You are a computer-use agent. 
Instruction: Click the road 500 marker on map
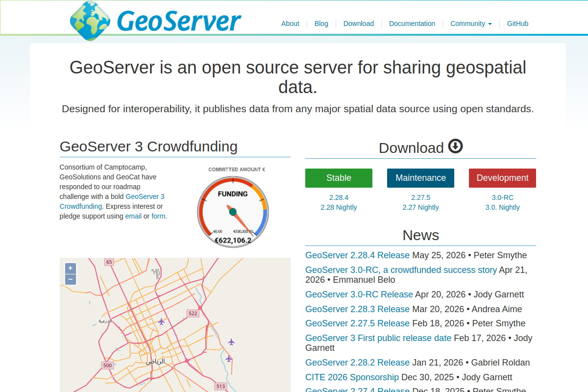108,365
